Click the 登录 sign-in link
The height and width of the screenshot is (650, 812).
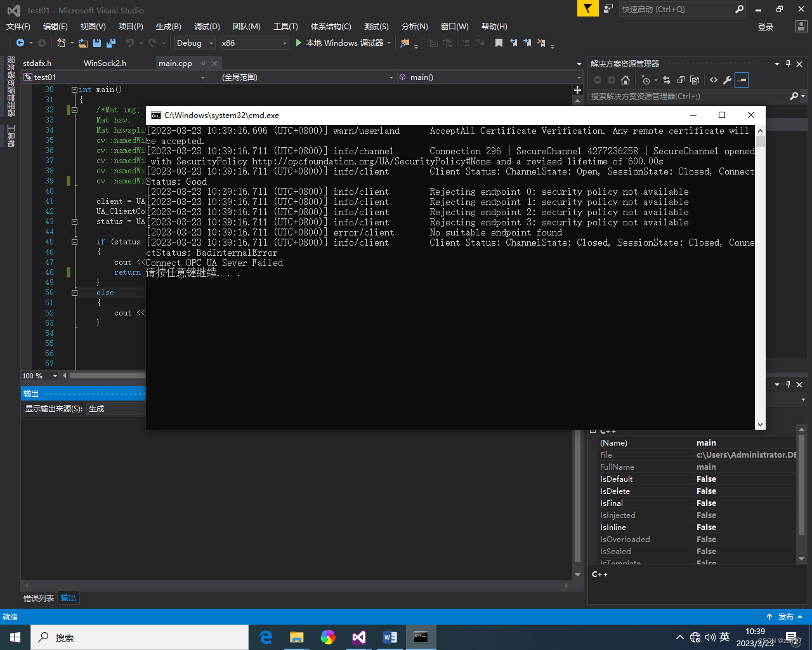click(x=766, y=27)
